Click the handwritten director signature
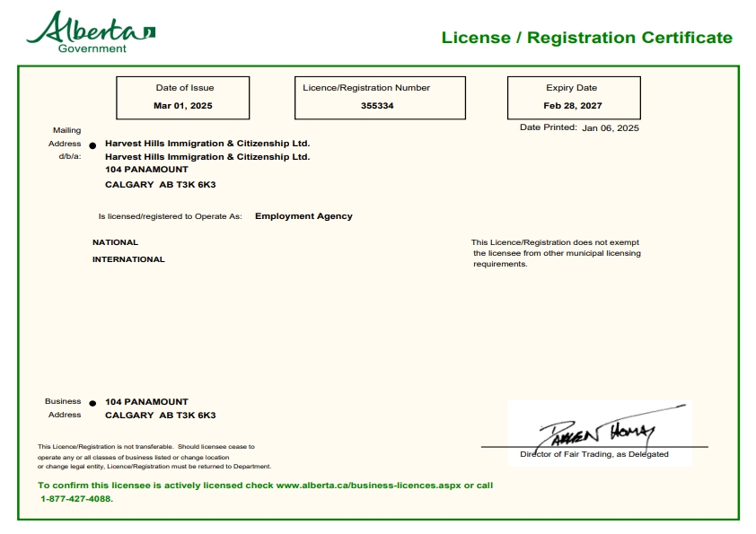Image resolution: width=756 pixels, height=534 pixels. point(610,428)
